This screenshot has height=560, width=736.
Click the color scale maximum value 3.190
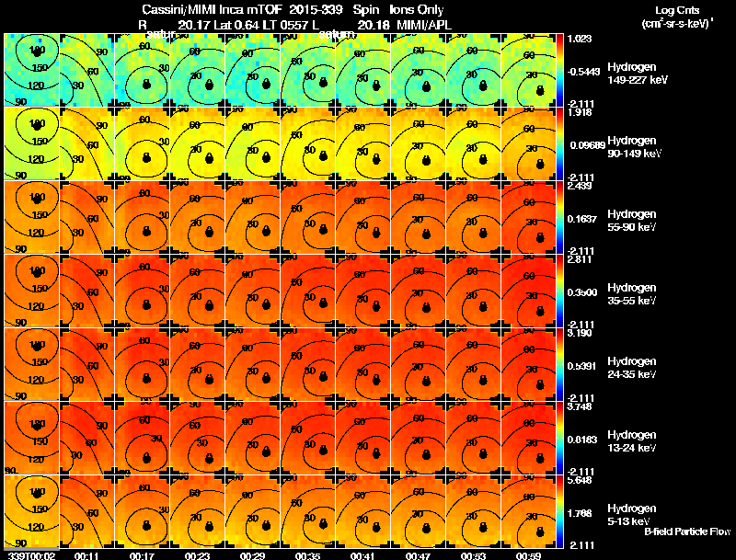[580, 334]
